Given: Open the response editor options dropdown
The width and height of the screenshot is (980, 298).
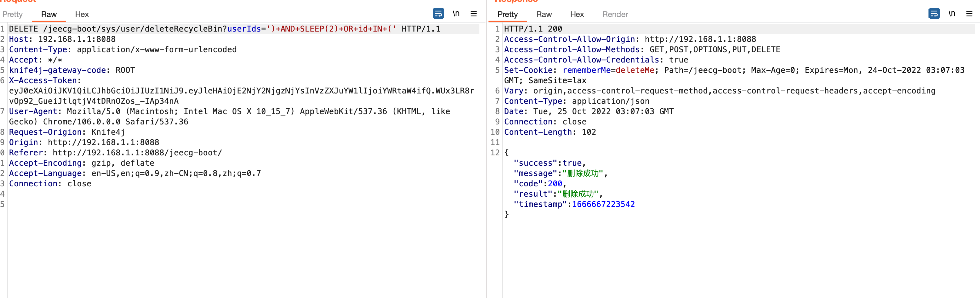Looking at the screenshot, I should (970, 13).
